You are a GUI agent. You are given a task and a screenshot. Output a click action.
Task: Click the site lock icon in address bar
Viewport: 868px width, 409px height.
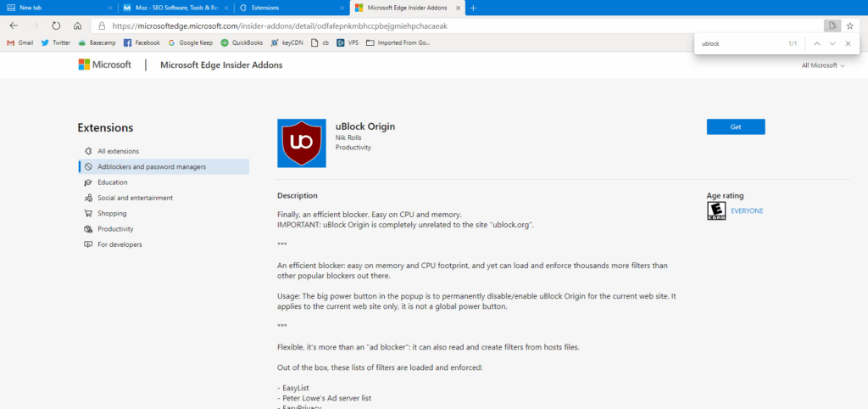pyautogui.click(x=102, y=25)
